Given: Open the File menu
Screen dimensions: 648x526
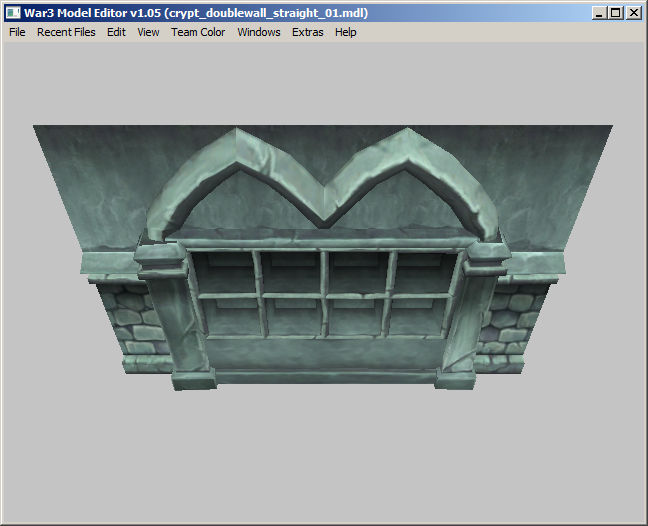Looking at the screenshot, I should click(x=17, y=32).
